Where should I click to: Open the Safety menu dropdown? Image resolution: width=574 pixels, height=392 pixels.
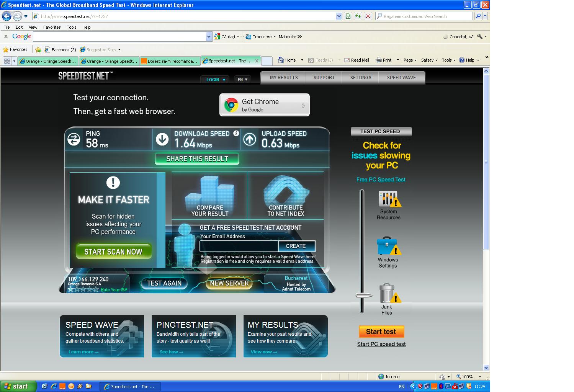coord(429,60)
